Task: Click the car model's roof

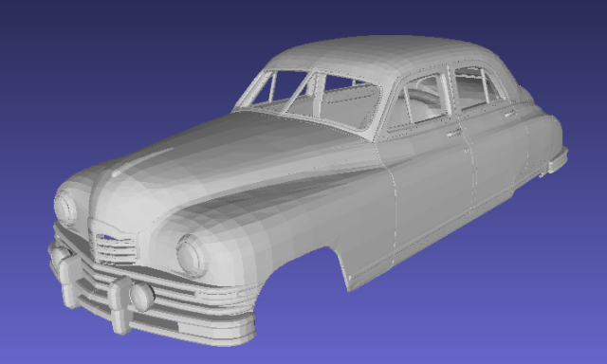Action: click(x=383, y=54)
